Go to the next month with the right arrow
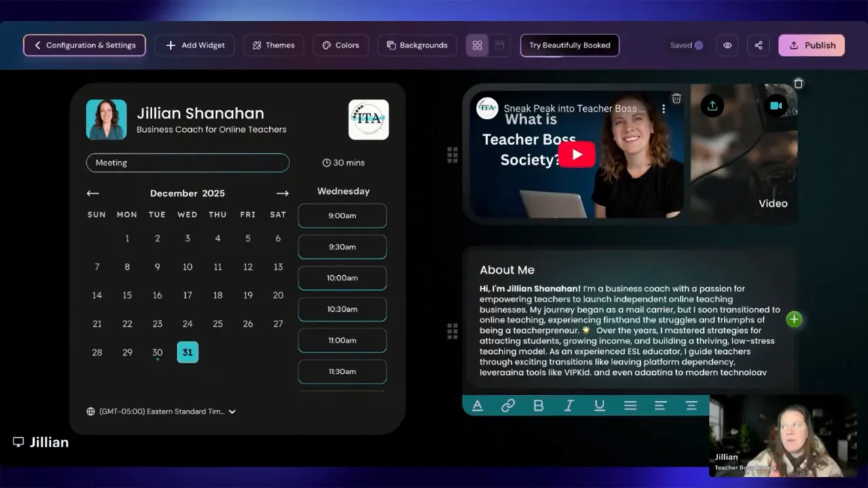Viewport: 868px width, 488px height. point(282,193)
